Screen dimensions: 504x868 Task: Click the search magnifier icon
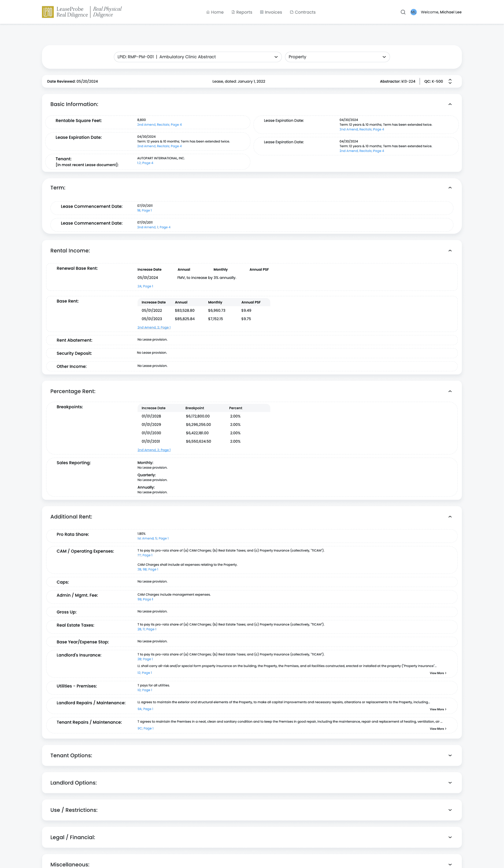click(403, 12)
